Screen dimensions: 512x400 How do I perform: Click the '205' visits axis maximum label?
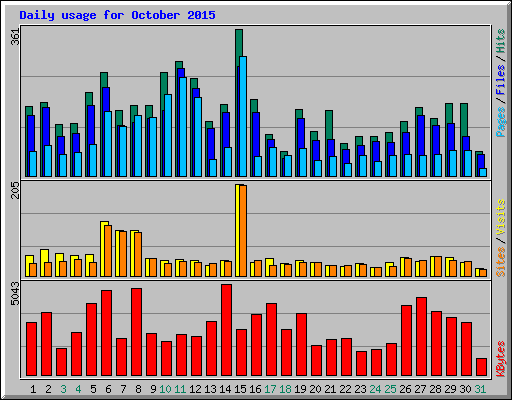pyautogui.click(x=15, y=190)
